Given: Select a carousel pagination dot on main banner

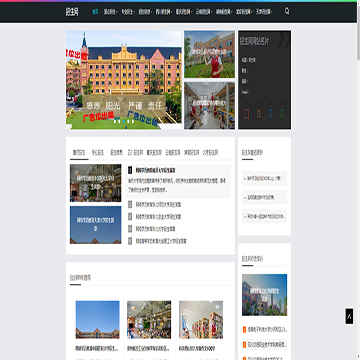Looking at the screenshot, I should (x=124, y=121).
